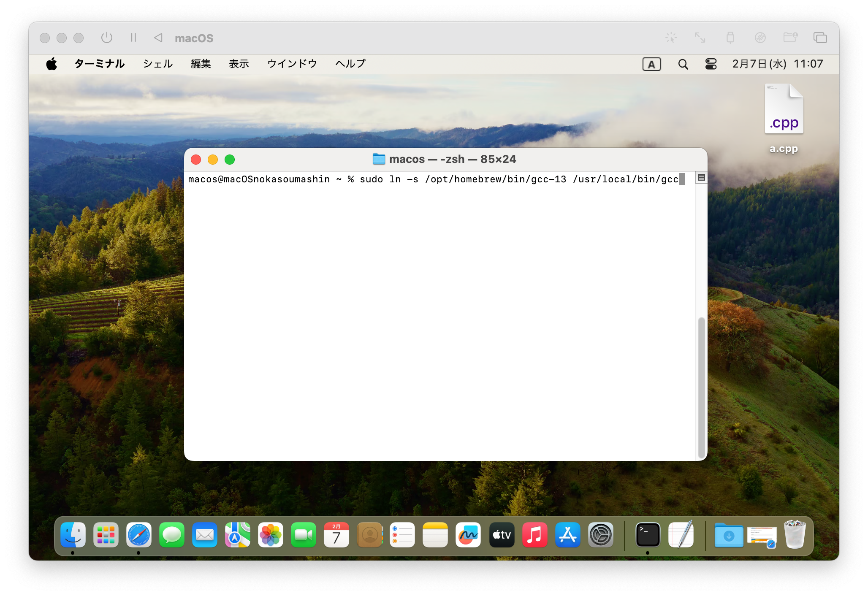This screenshot has height=596, width=868.
Task: Click the restart triangle icon in VM toolbar
Action: tap(158, 38)
